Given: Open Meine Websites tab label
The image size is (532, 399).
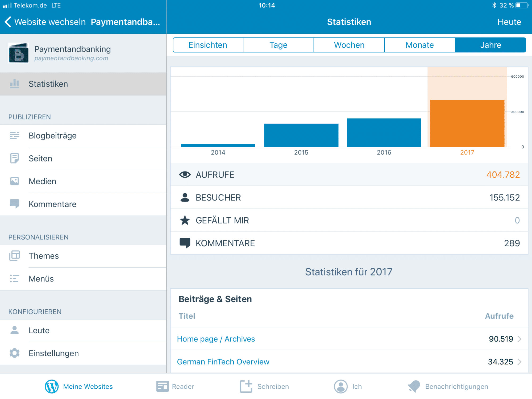Looking at the screenshot, I should coord(88,386).
